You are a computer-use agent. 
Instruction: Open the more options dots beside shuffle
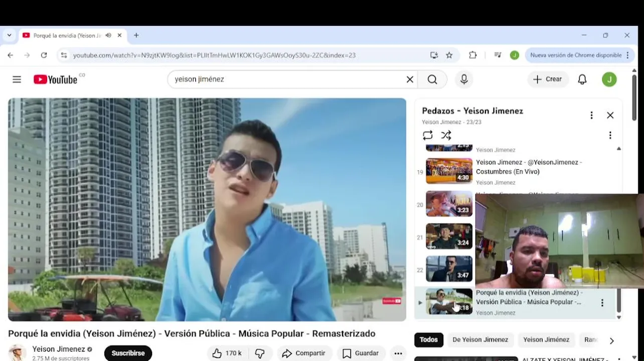point(610,135)
